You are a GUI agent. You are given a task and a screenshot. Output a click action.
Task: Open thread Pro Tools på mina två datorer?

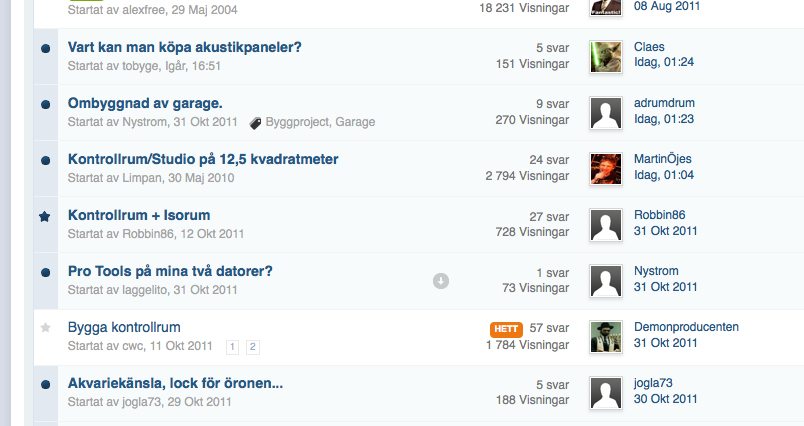(170, 271)
